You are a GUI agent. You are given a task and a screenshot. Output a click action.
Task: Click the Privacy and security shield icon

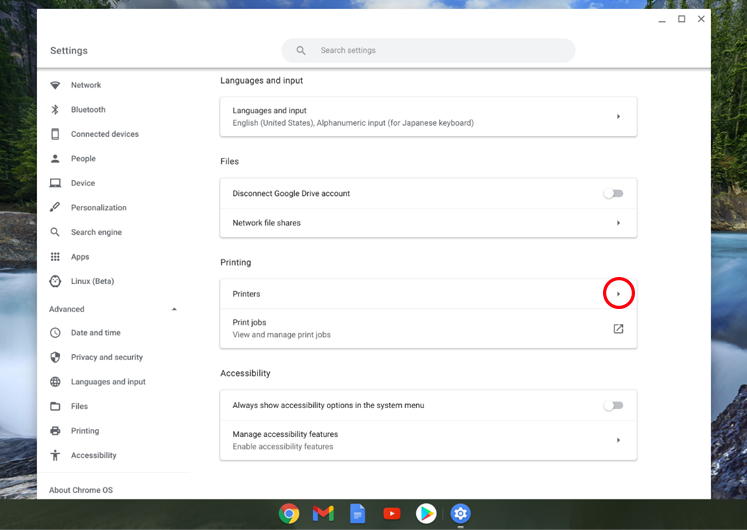55,357
